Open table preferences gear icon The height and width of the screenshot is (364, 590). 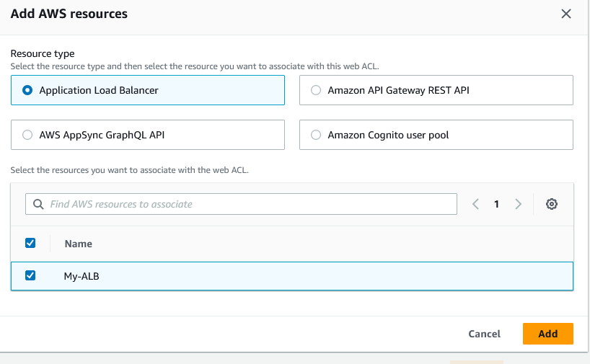coord(552,204)
